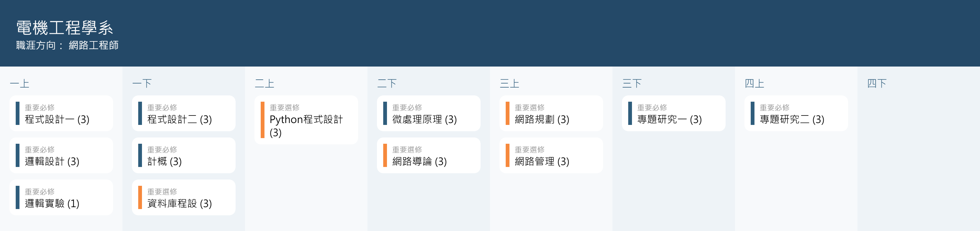Open the 網路導論 (3) elective card
This screenshot has height=231, width=980.
428,155
